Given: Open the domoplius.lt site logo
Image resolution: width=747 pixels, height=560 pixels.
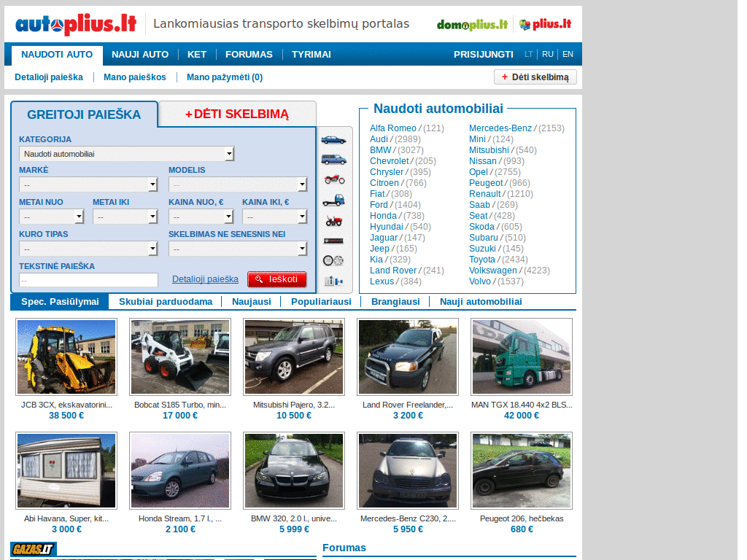Looking at the screenshot, I should 472,24.
